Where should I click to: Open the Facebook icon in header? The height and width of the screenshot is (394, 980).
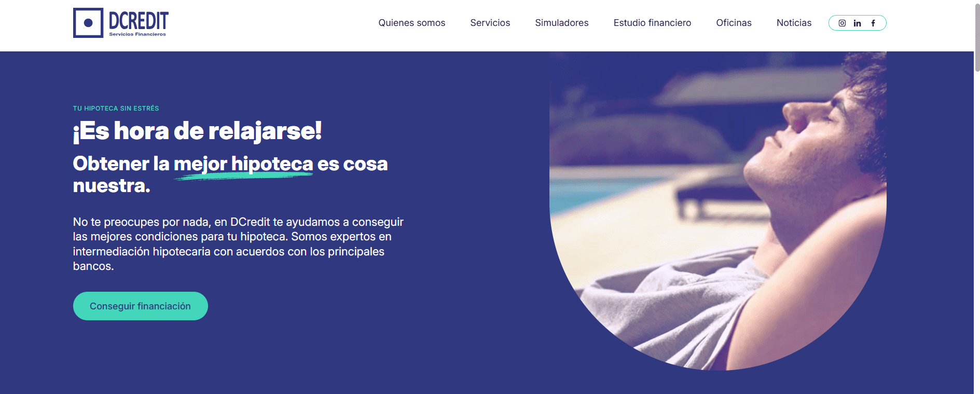click(873, 23)
